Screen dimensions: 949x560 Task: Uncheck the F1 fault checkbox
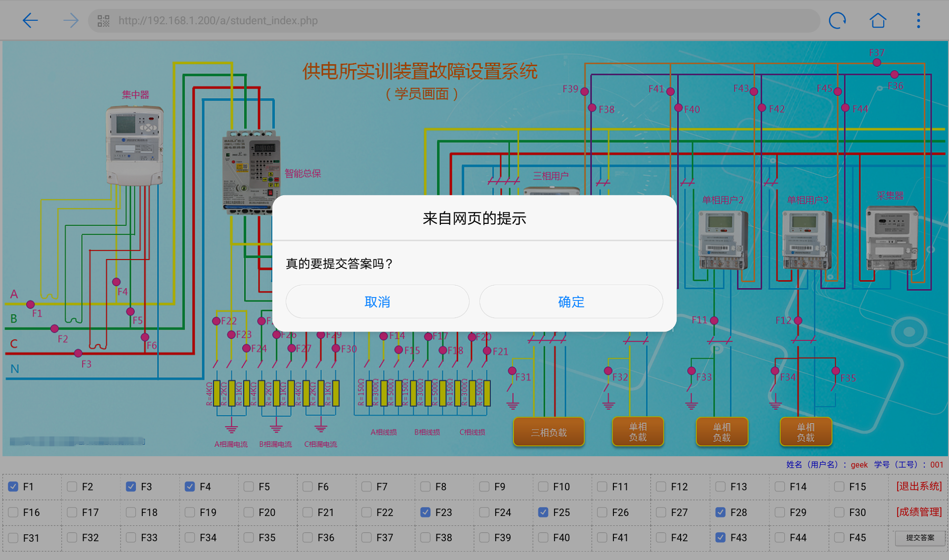13,486
